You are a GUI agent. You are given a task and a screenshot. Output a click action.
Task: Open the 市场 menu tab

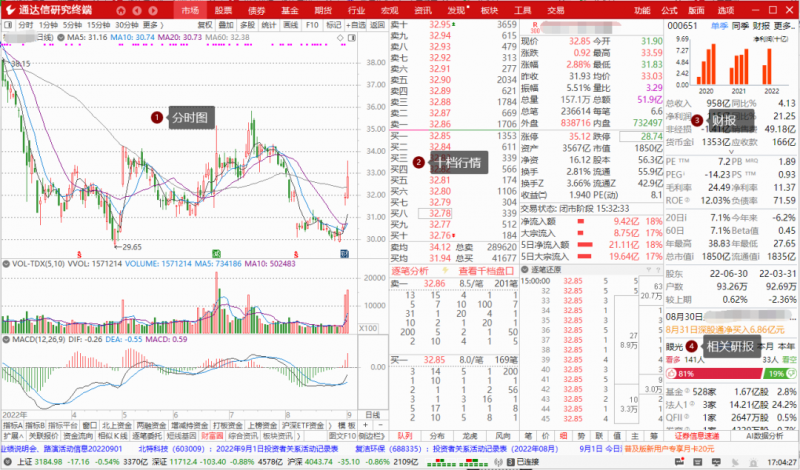tap(190, 10)
